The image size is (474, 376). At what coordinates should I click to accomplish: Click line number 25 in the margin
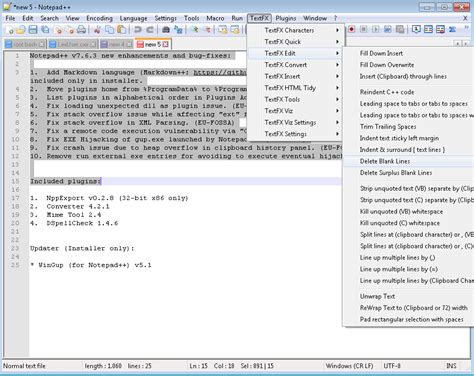pyautogui.click(x=15, y=265)
